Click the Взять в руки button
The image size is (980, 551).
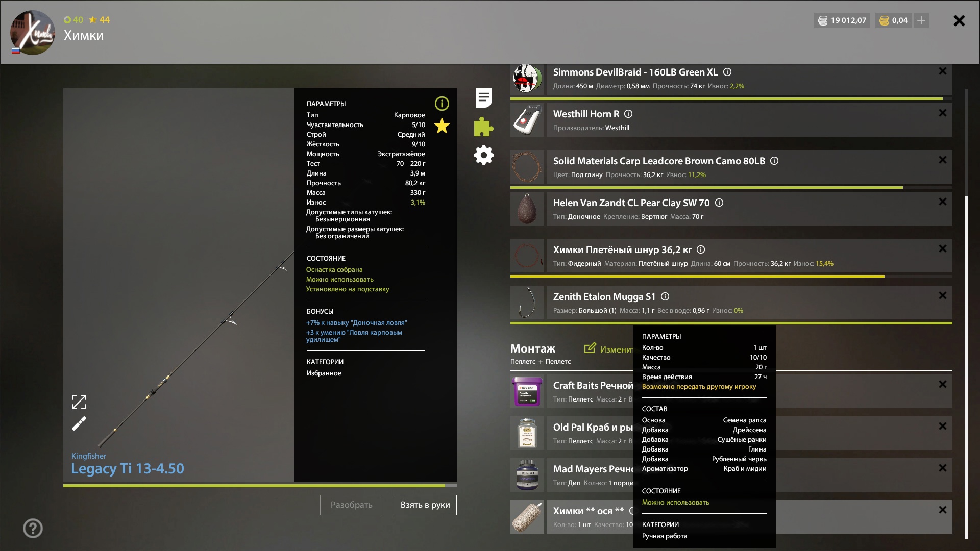coord(425,505)
